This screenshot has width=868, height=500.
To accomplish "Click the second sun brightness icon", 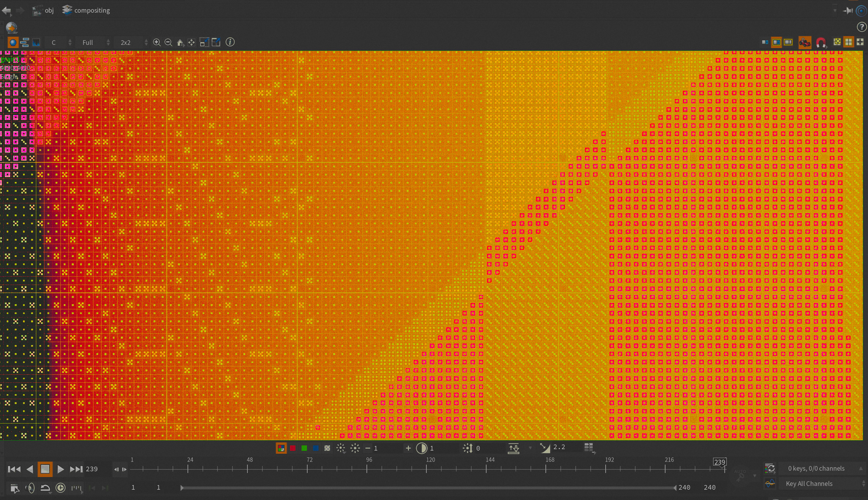I will 355,448.
